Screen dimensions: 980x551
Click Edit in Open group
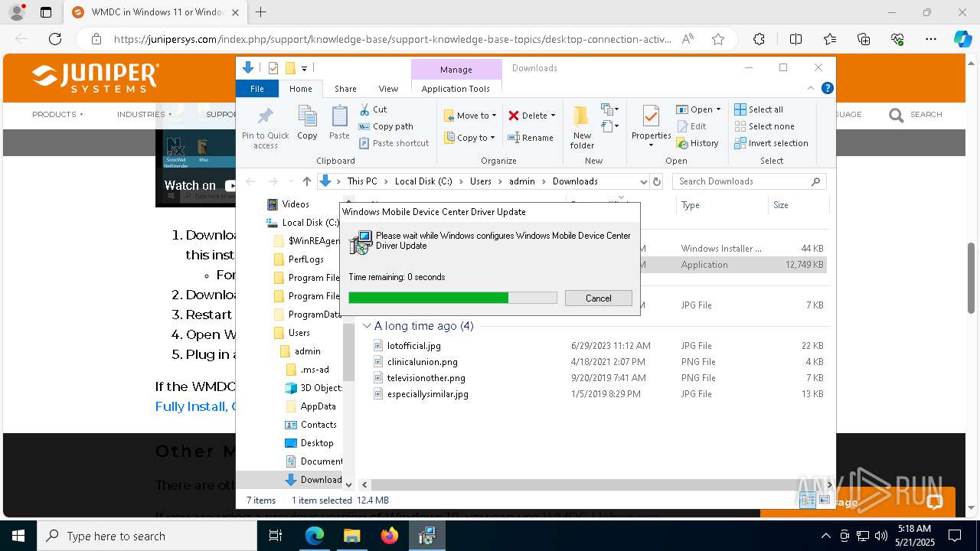(x=691, y=126)
